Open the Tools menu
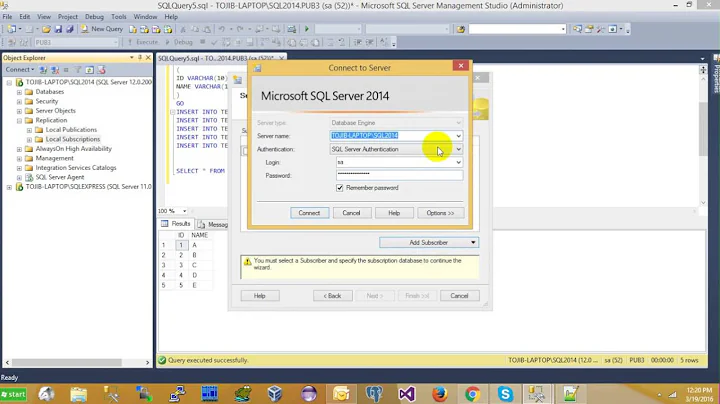Screen dimensions: 720x404 point(118,17)
